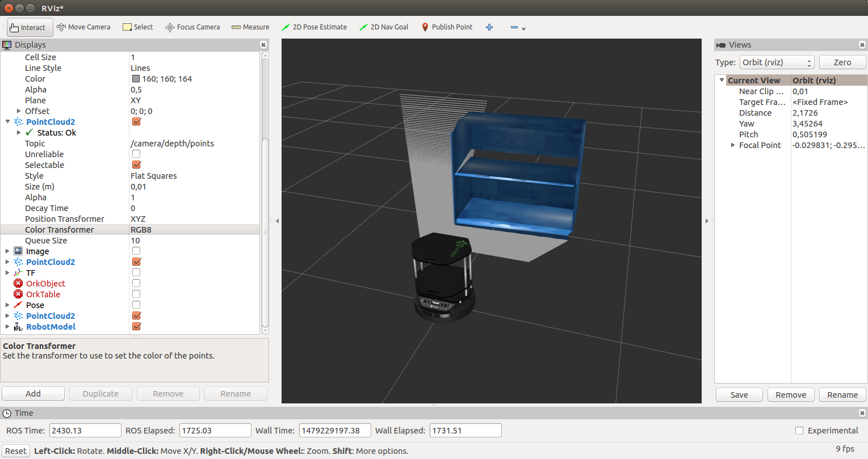
Task: Reset the simulation time
Action: coord(16,451)
